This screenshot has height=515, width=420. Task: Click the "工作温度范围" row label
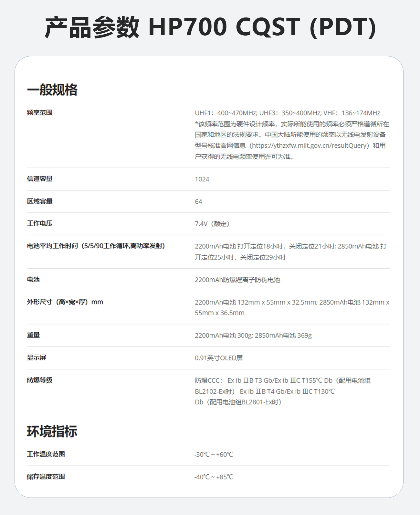(x=46, y=454)
